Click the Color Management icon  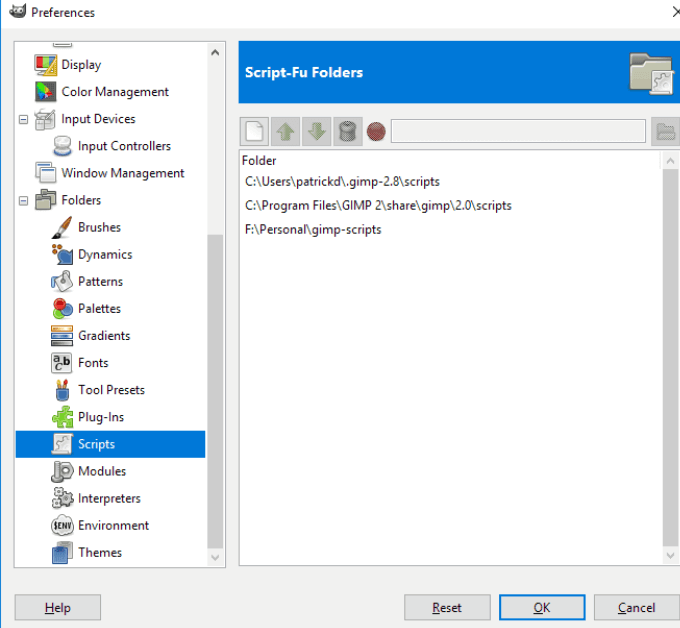point(46,92)
